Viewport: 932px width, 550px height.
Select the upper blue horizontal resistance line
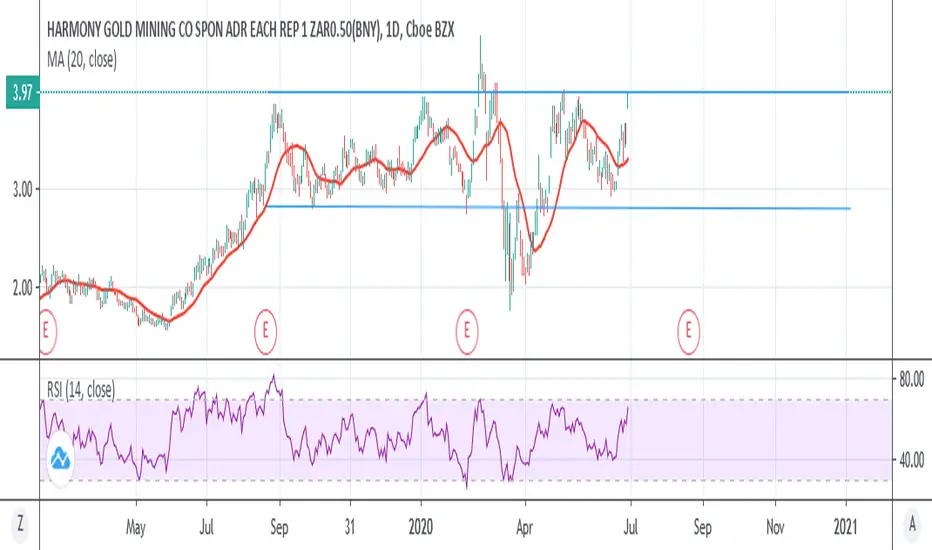point(558,92)
